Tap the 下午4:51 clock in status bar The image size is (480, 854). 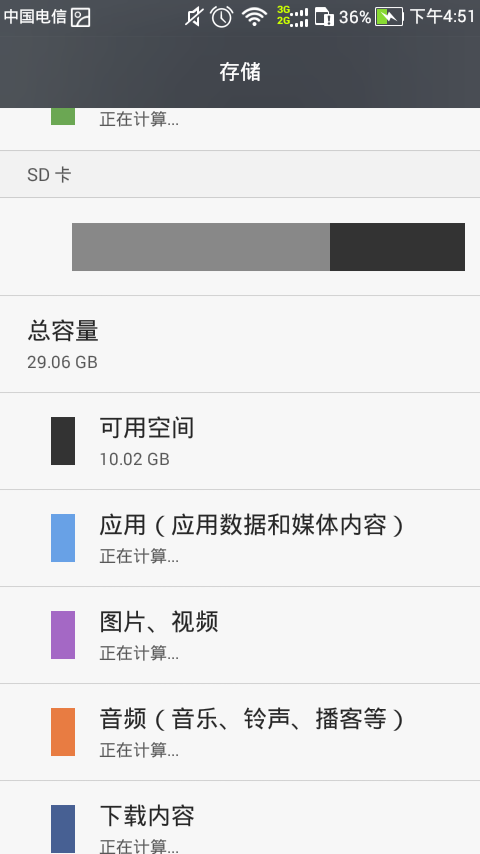(442, 17)
